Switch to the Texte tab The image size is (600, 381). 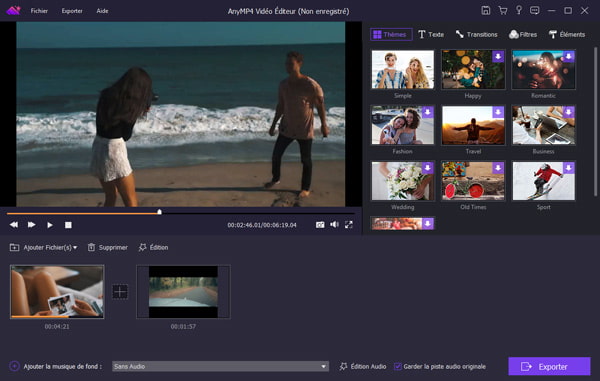pyautogui.click(x=431, y=34)
